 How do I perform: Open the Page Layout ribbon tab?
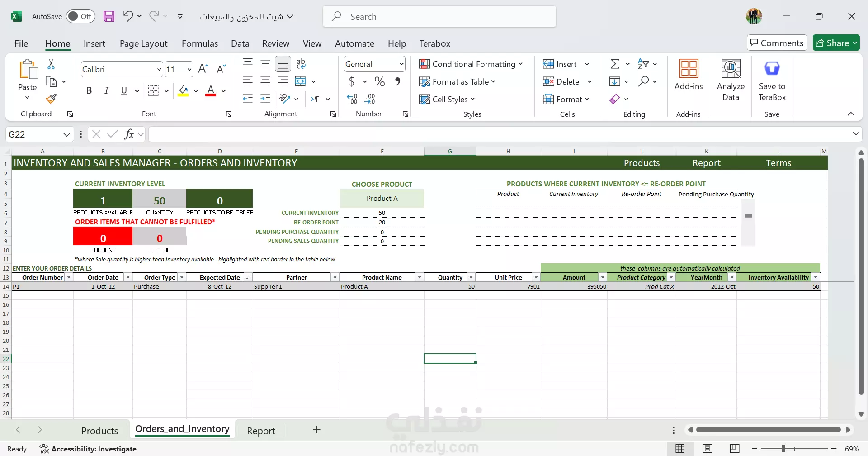coord(143,43)
